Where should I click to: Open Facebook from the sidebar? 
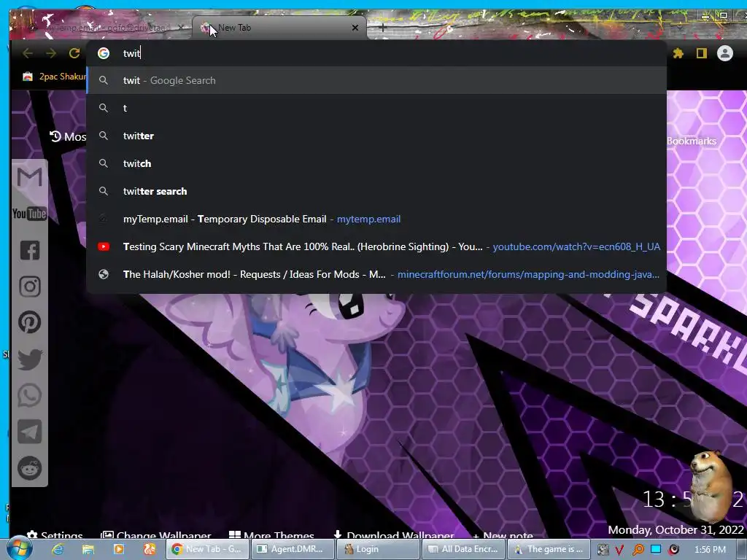click(x=29, y=250)
